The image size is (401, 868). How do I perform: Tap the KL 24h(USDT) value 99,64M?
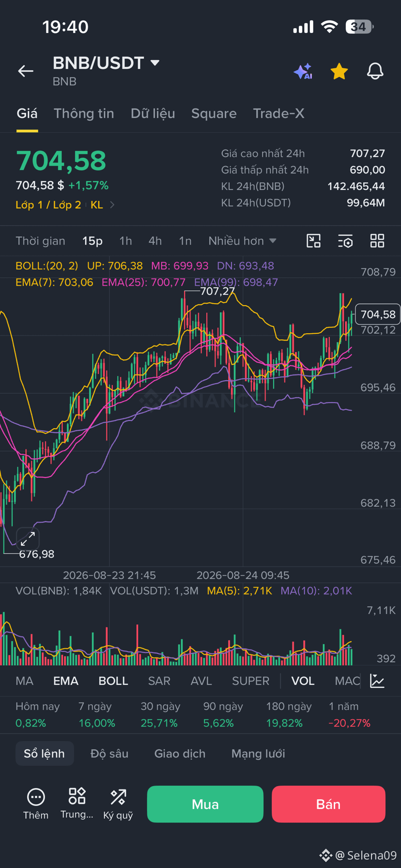point(366,202)
